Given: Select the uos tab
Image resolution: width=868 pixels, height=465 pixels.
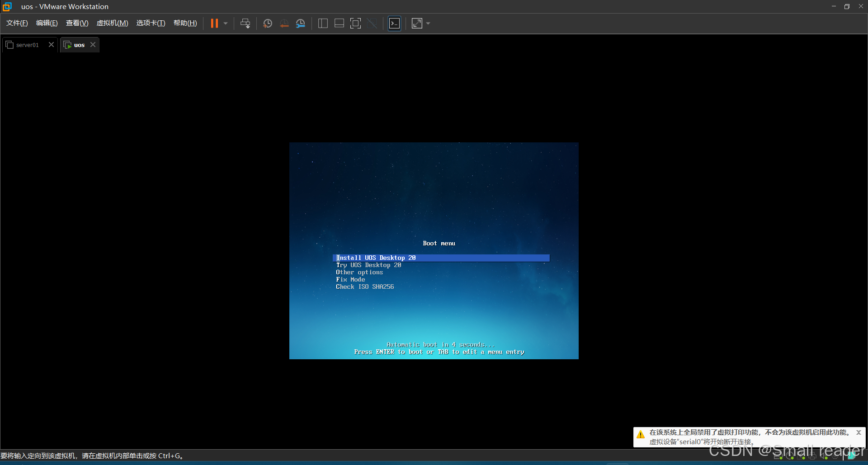Looking at the screenshot, I should pyautogui.click(x=79, y=45).
